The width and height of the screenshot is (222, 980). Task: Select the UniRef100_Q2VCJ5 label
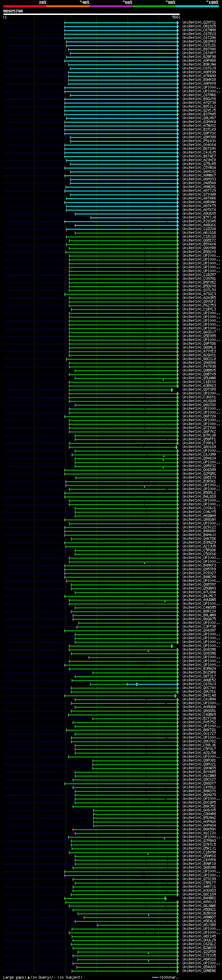click(x=199, y=110)
